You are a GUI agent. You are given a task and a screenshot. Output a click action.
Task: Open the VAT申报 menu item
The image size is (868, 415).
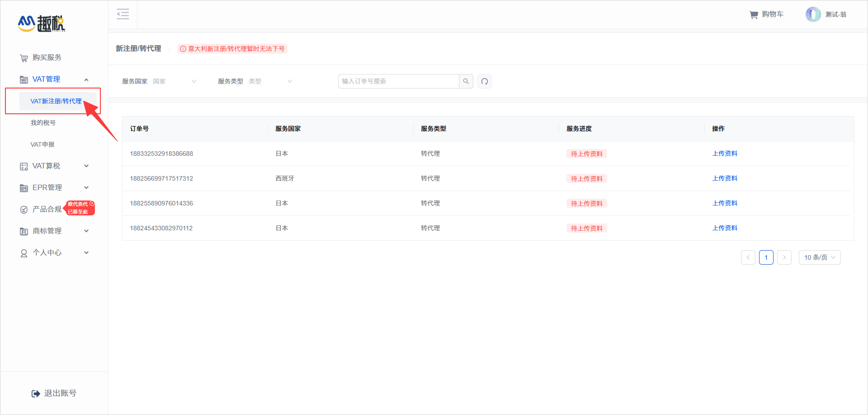[43, 144]
